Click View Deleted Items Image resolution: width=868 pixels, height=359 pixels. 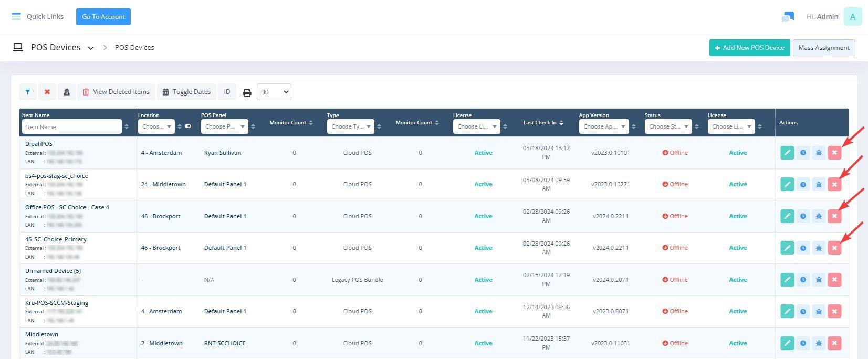(117, 92)
